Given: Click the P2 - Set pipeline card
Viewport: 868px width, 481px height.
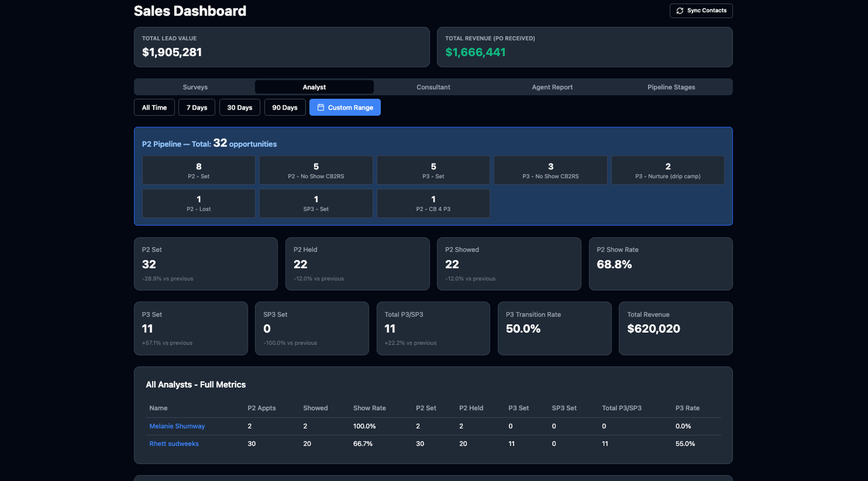Looking at the screenshot, I should coord(199,170).
